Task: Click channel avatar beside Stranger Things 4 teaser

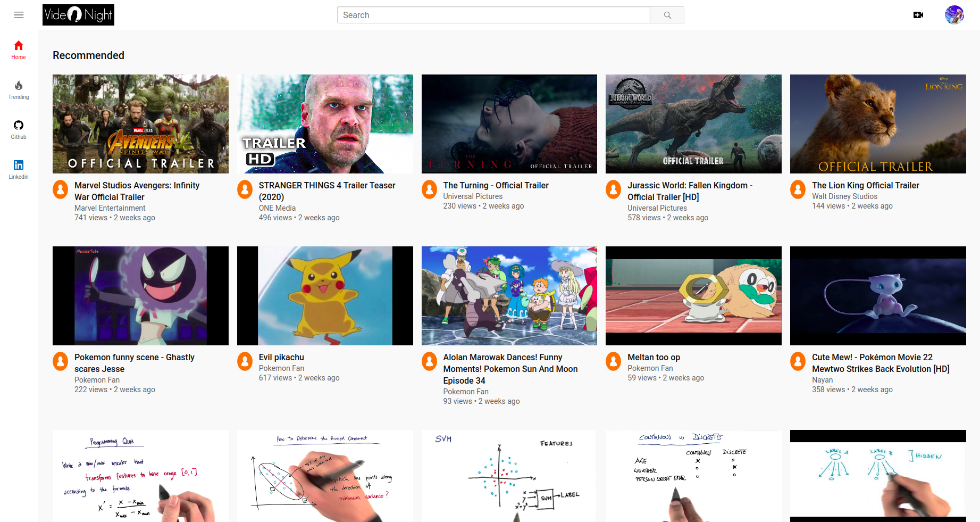Action: pyautogui.click(x=245, y=189)
